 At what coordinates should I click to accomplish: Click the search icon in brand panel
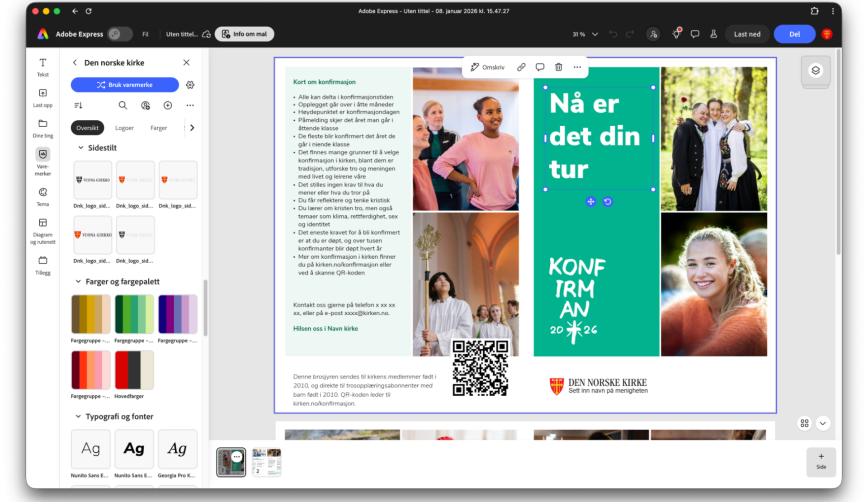coord(123,105)
